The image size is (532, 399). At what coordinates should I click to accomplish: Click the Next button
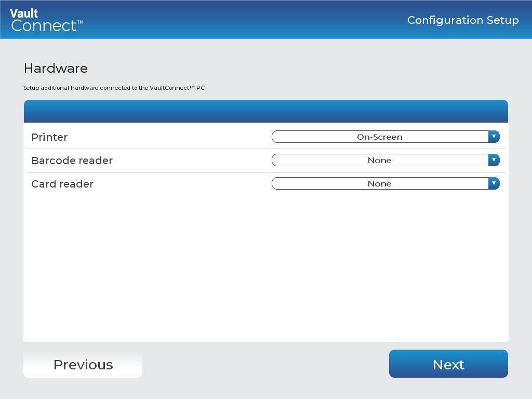[448, 364]
